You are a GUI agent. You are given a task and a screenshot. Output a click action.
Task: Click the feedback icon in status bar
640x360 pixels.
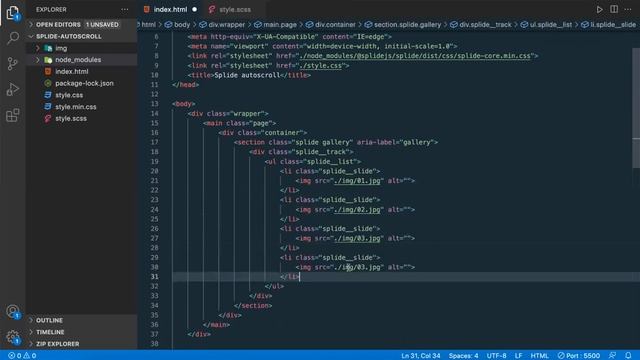coord(612,356)
